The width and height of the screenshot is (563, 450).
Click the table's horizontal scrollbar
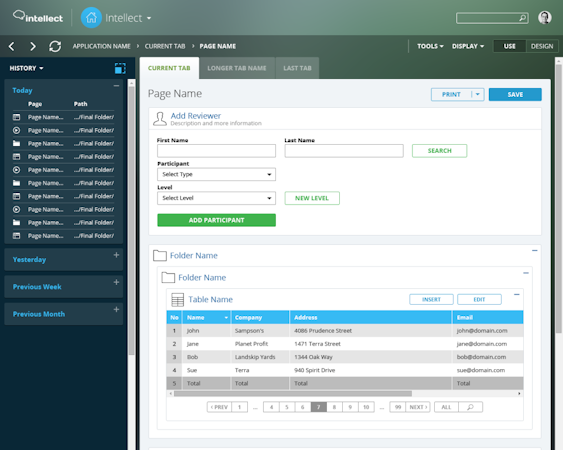293,394
